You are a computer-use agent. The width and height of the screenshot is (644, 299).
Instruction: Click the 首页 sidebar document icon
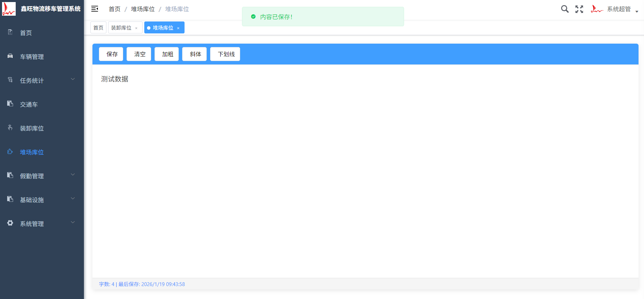tap(10, 32)
